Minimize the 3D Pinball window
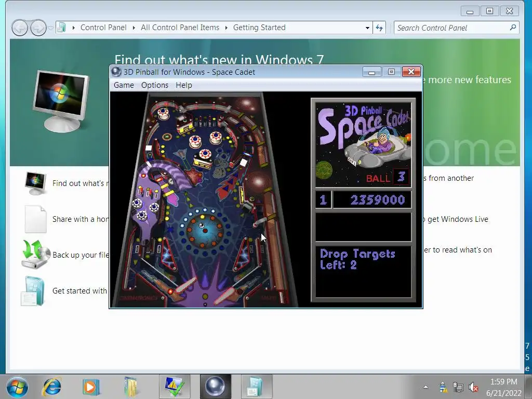Image resolution: width=532 pixels, height=399 pixels. [372, 72]
